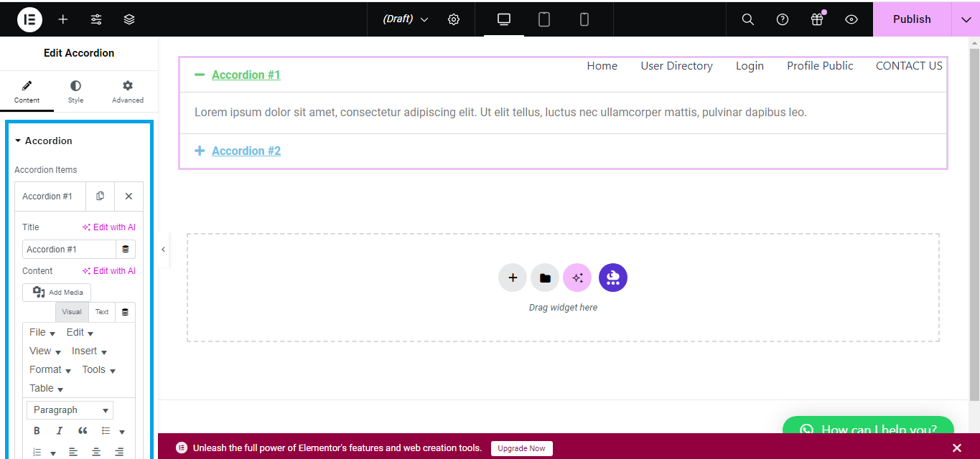Expand Publish options arrow
The height and width of the screenshot is (459, 980).
pos(966,19)
